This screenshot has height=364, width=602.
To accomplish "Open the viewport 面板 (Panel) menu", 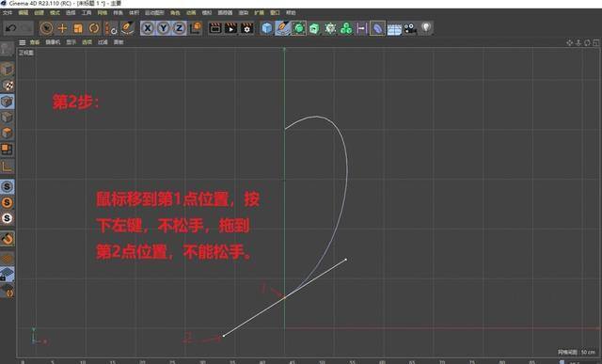I will click(119, 42).
